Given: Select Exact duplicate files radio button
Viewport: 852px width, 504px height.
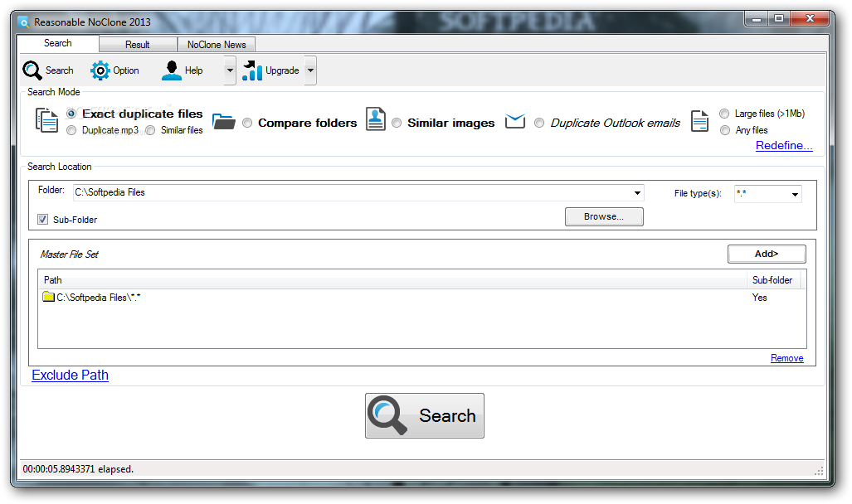Looking at the screenshot, I should [71, 114].
